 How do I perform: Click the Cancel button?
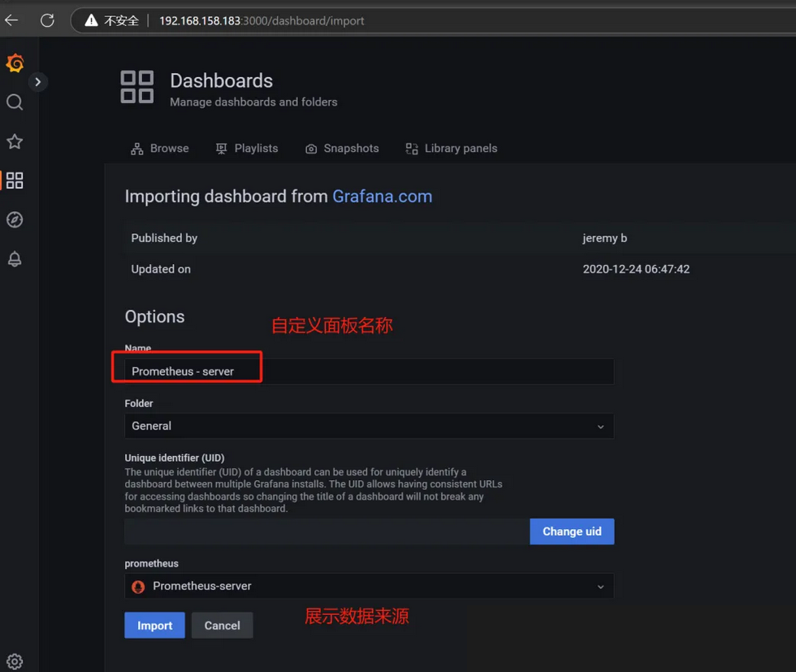pyautogui.click(x=223, y=625)
